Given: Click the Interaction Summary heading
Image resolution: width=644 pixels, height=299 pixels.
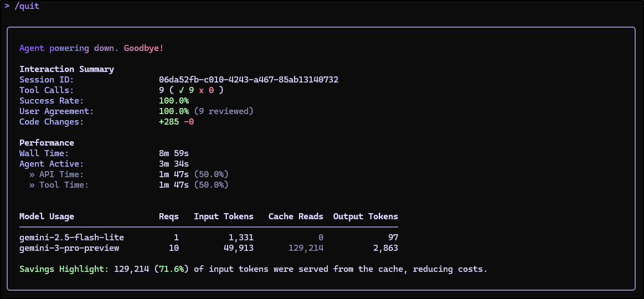Looking at the screenshot, I should [66, 69].
